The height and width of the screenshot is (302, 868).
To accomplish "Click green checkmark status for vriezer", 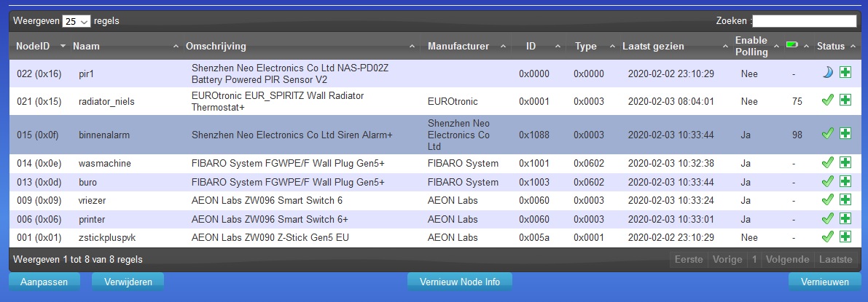I will click(828, 199).
